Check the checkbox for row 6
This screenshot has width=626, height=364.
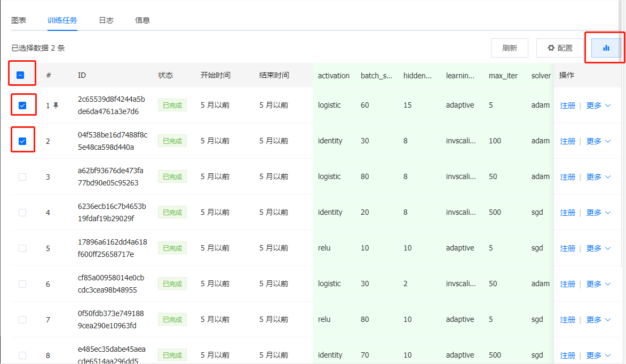click(22, 284)
